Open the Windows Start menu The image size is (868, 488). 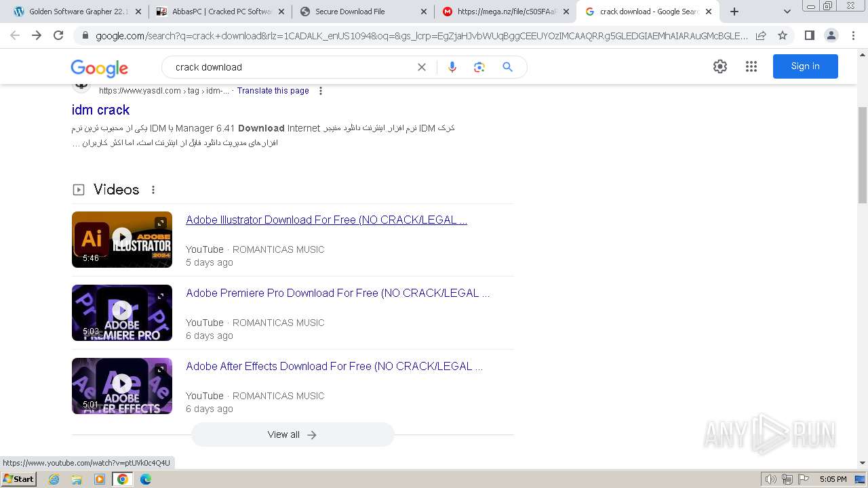point(18,479)
